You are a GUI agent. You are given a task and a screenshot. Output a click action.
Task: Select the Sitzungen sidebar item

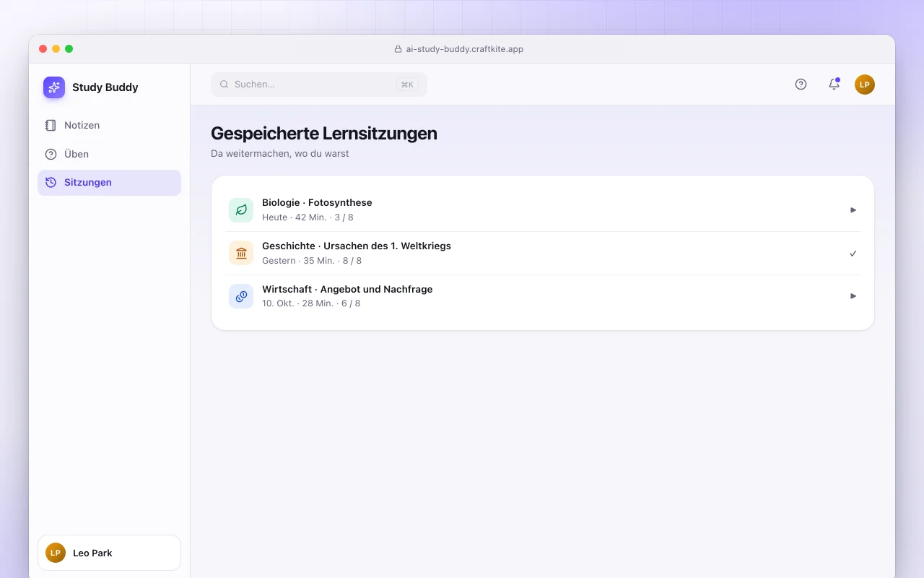[x=109, y=183]
